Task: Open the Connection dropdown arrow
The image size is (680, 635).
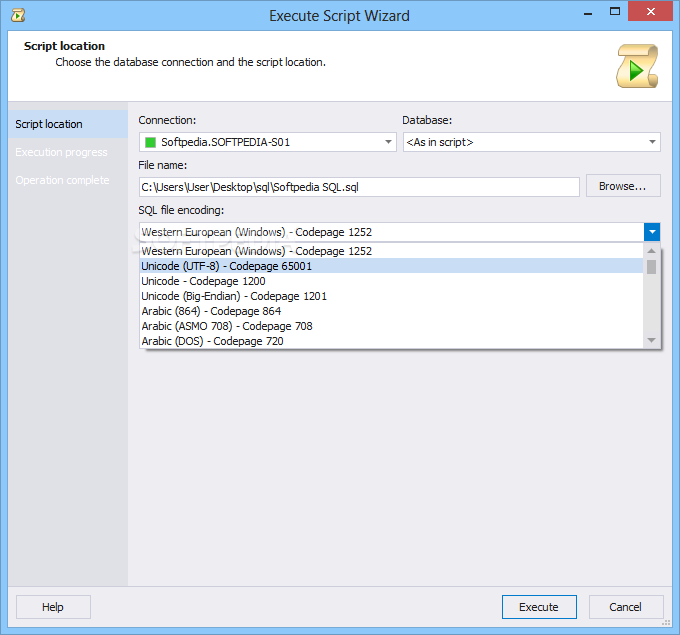Action: 388,142
